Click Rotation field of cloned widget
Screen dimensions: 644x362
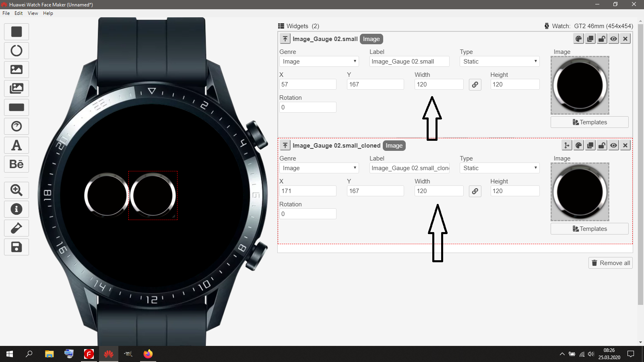coord(308,214)
